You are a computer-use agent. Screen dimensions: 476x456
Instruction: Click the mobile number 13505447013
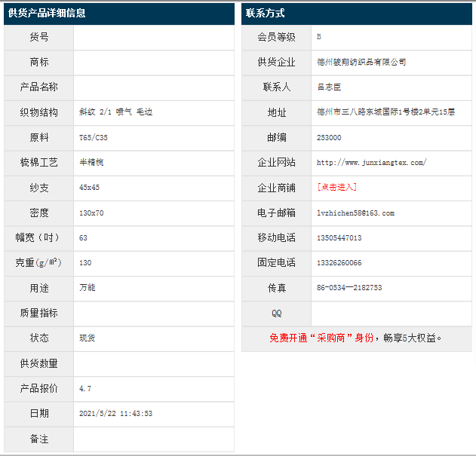(x=339, y=237)
